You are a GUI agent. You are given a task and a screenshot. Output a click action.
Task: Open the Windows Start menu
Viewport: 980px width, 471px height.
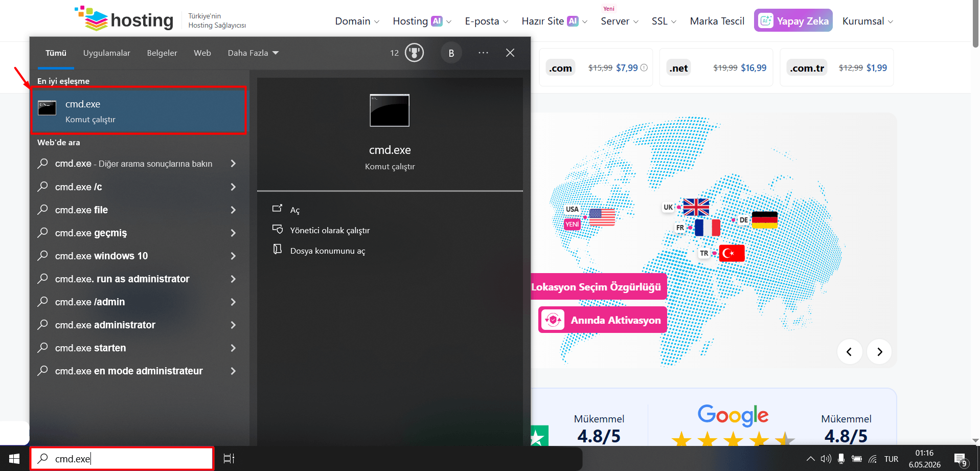point(14,459)
